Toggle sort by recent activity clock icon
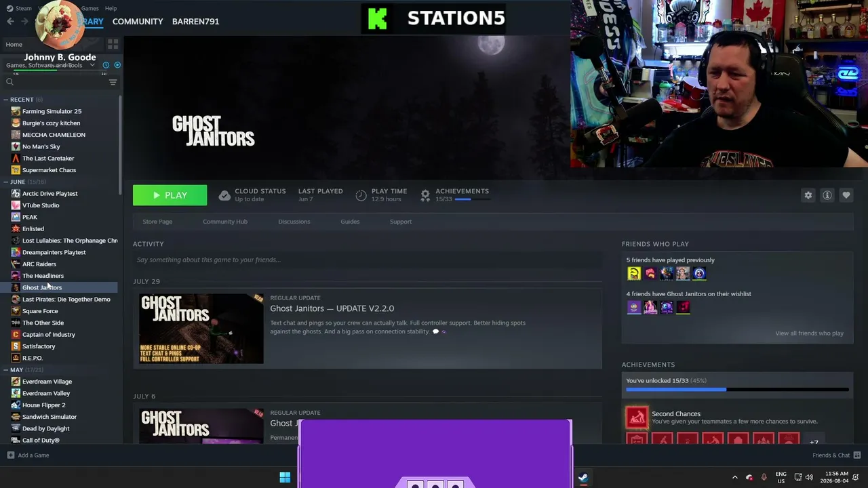This screenshot has height=488, width=868. [x=106, y=65]
